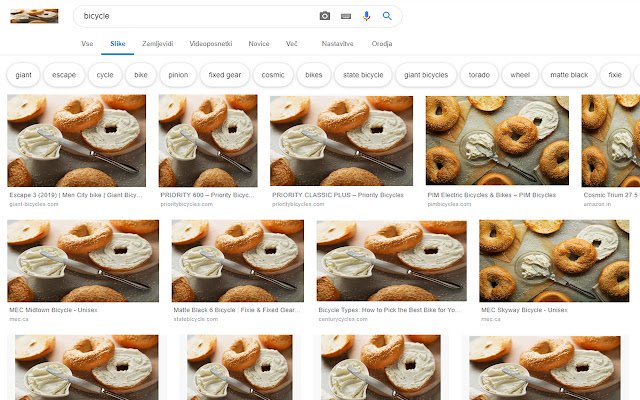
Task: Select the 'cycle' suggestion chip
Action: 105,75
